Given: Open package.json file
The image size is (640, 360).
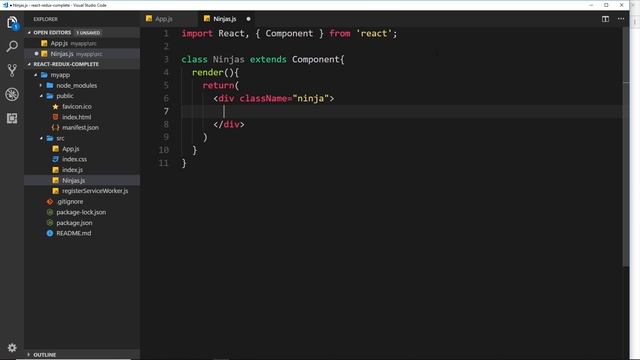Looking at the screenshot, I should click(74, 223).
